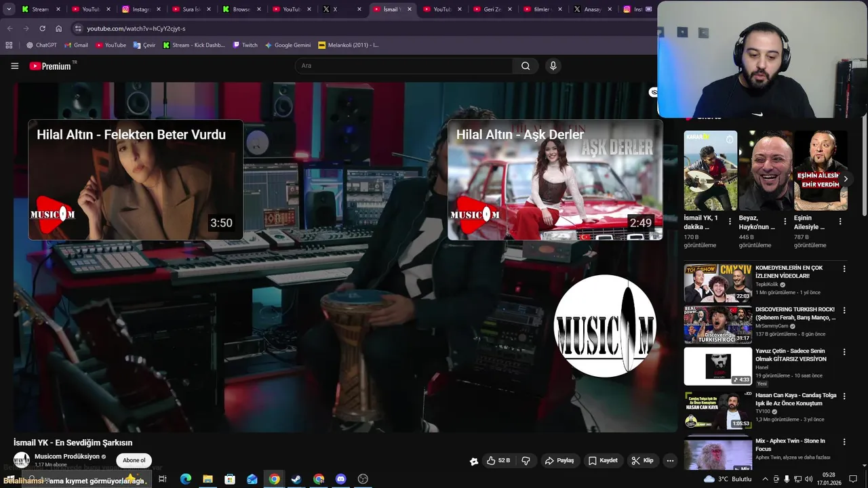This screenshot has height=488, width=868.
Task: Open Mix - Aphex Twin - Stone In Focus
Action: (x=790, y=445)
